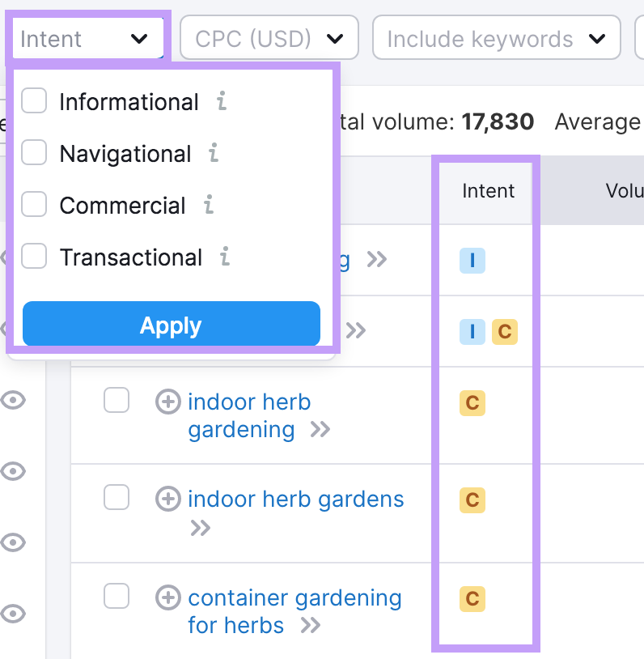Image resolution: width=644 pixels, height=659 pixels.
Task: Click the orange C intent badge for indoor herb gardening
Action: pyautogui.click(x=472, y=403)
